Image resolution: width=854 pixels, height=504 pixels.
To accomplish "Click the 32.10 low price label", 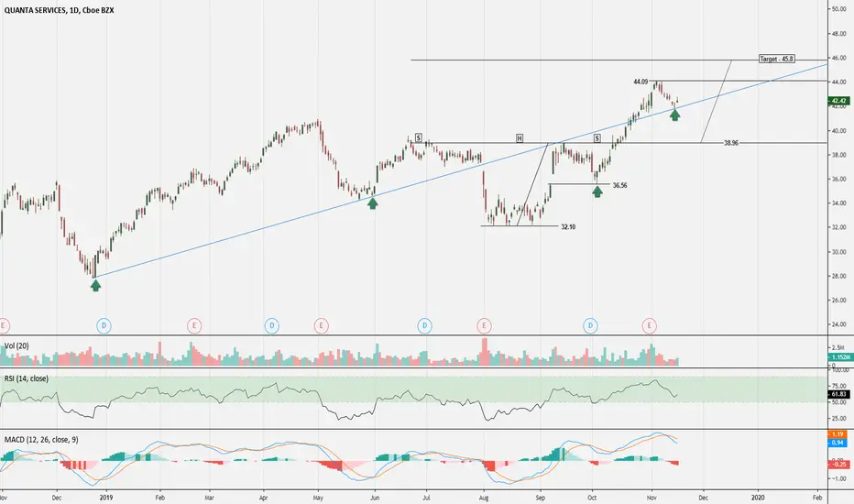I will 568,226.
